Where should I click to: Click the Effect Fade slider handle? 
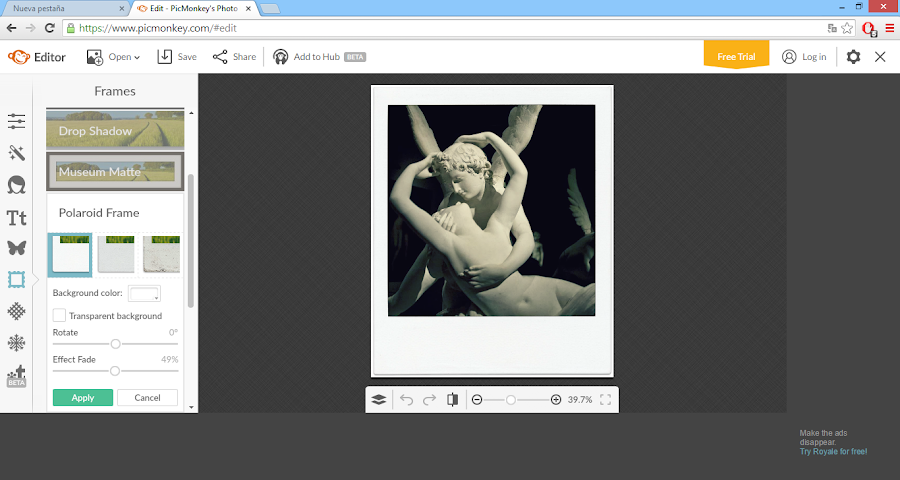tap(115, 371)
